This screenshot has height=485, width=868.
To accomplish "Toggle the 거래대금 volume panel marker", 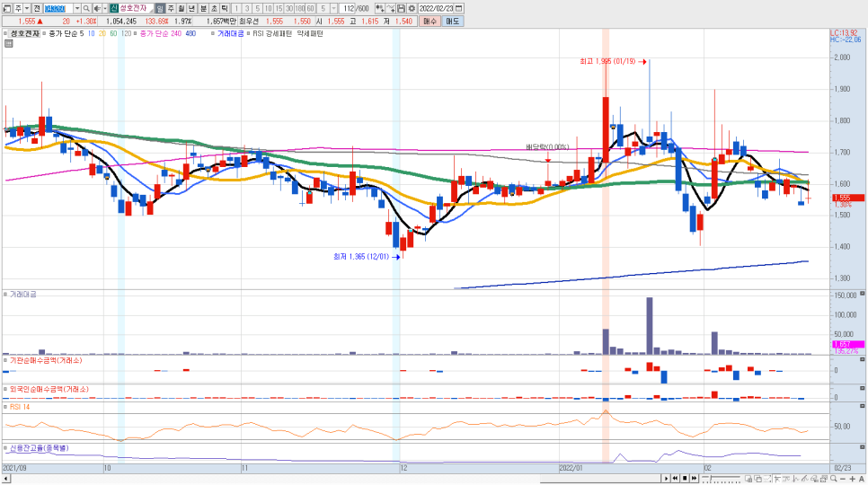I will (5, 295).
